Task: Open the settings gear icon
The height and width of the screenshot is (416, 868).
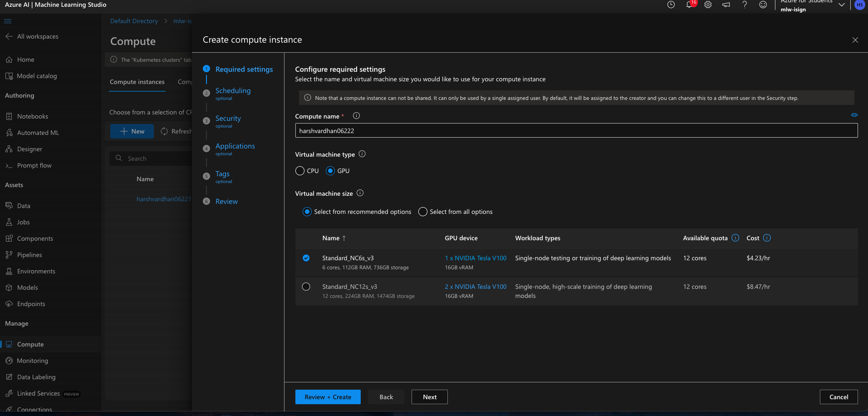Action: click(x=708, y=5)
